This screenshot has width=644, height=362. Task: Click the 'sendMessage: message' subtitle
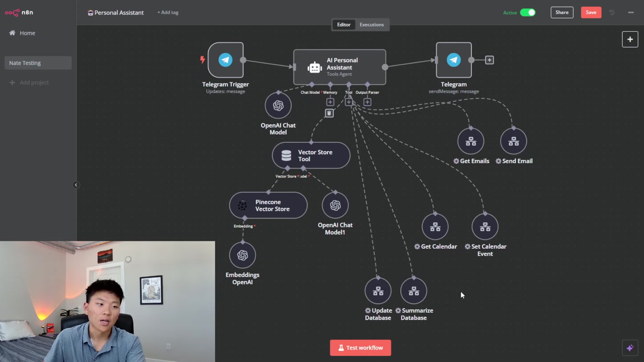click(x=454, y=91)
